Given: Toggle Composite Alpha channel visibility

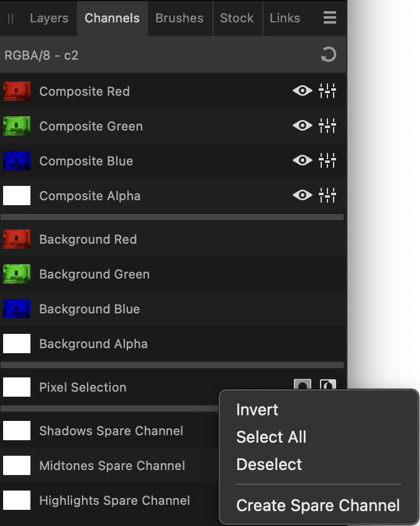Looking at the screenshot, I should coord(302,196).
